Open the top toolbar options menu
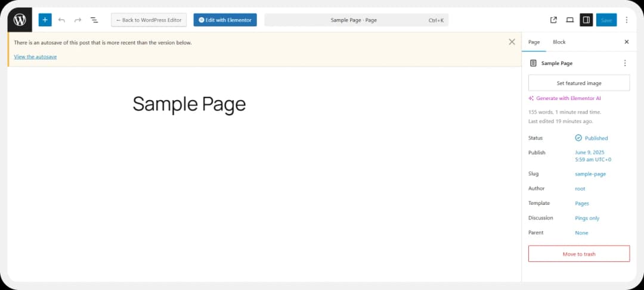The width and height of the screenshot is (644, 290). (626, 20)
